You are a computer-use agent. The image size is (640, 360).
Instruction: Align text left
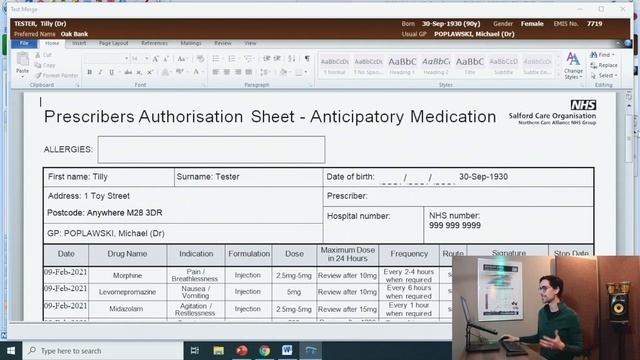216,72
